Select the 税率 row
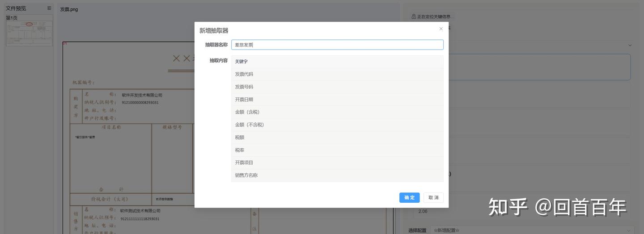This screenshot has width=644, height=234. point(337,150)
